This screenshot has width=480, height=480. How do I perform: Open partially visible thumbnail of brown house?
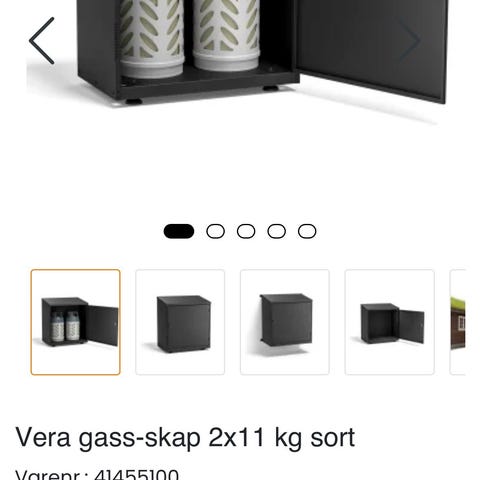click(x=458, y=322)
